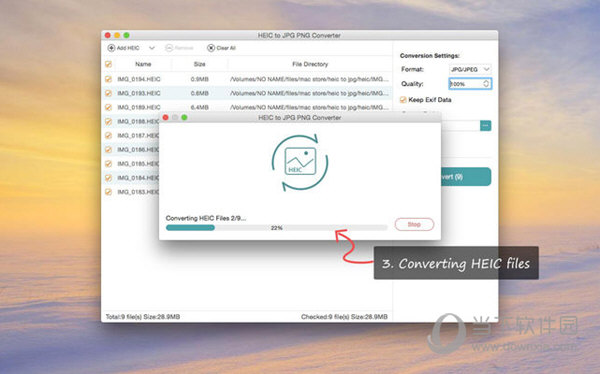Close the conversion progress dialog

[x=165, y=118]
